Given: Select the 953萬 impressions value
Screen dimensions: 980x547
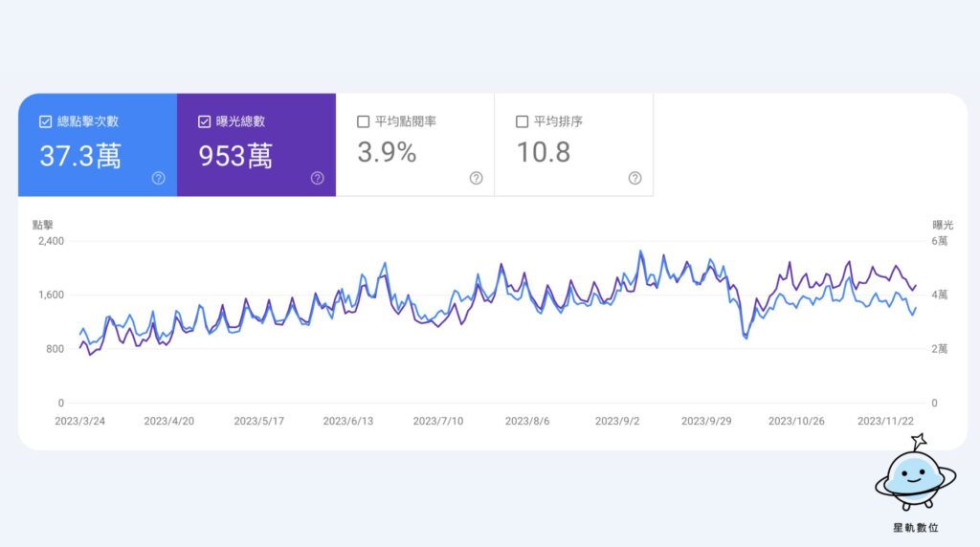Looking at the screenshot, I should pyautogui.click(x=235, y=156).
